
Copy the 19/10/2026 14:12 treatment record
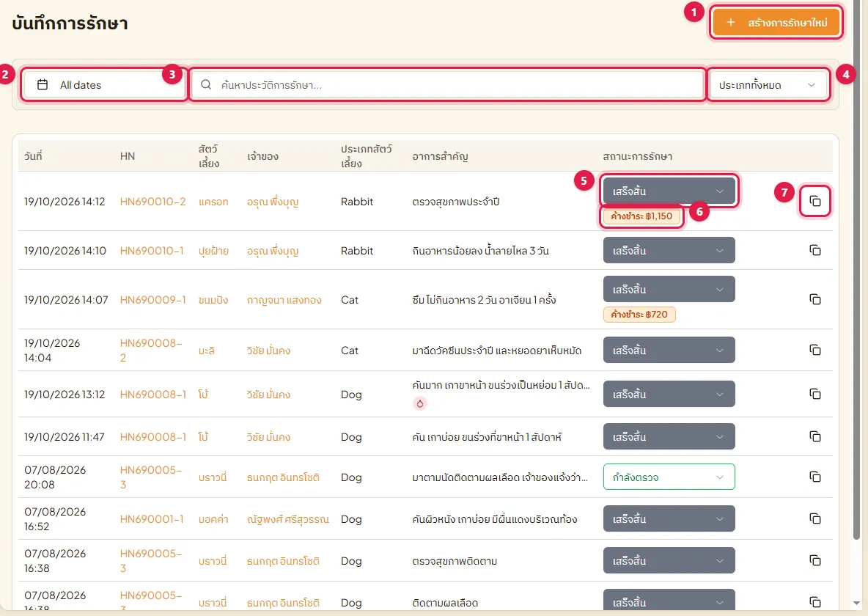pyautogui.click(x=815, y=201)
